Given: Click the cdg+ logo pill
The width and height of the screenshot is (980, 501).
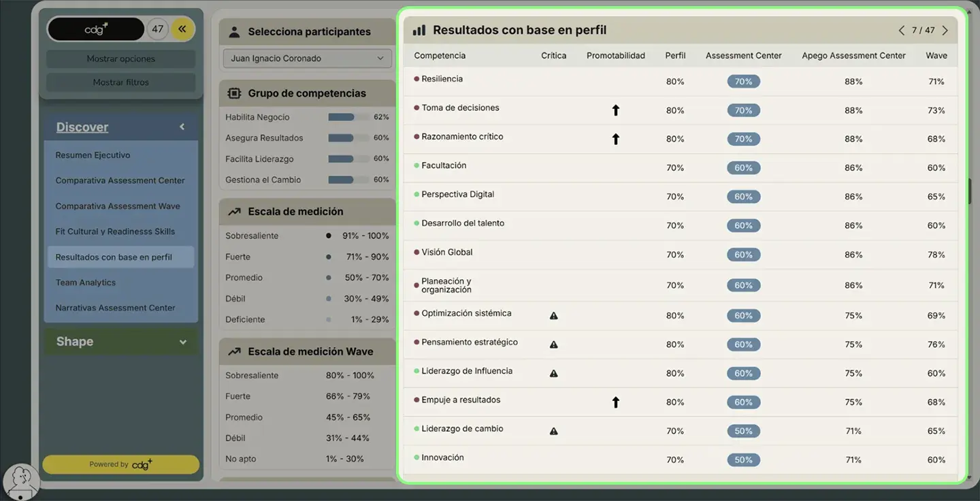Looking at the screenshot, I should point(96,29).
